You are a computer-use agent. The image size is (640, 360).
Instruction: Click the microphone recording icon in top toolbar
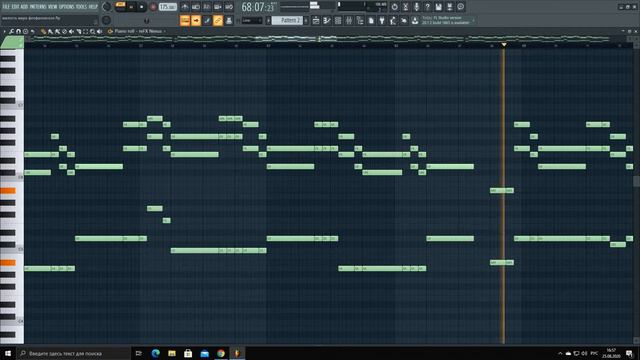tap(416, 7)
